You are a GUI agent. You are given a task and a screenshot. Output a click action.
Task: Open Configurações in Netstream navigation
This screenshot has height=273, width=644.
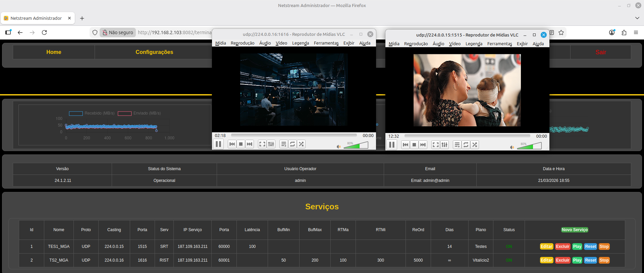click(154, 52)
